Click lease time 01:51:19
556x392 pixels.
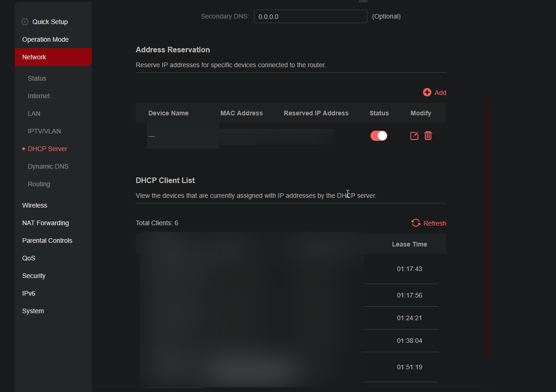click(x=410, y=367)
